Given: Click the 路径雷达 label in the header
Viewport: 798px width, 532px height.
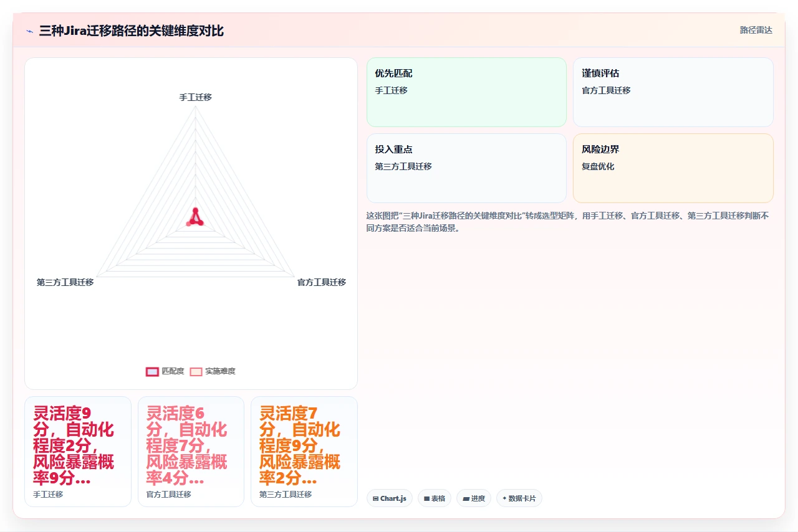Looking at the screenshot, I should [756, 30].
